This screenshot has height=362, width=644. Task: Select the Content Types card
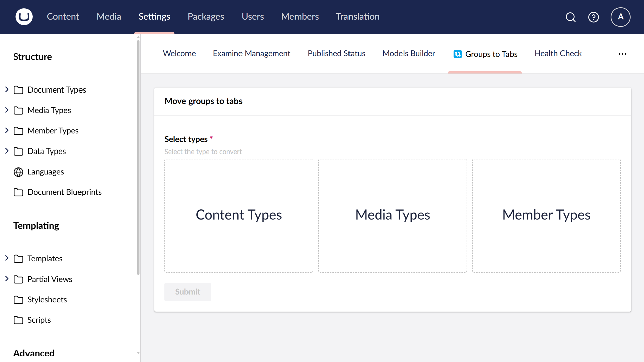coord(238,215)
